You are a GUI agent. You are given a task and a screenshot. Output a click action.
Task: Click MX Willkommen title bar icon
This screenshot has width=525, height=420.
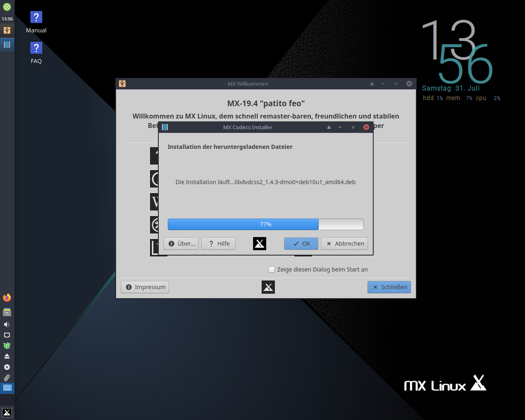122,84
